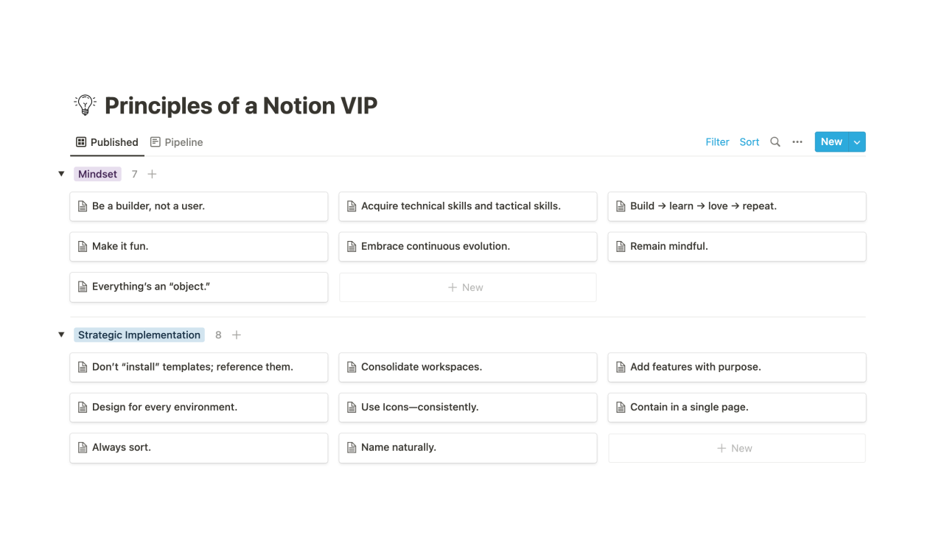Click the purple Mindset tag label
936x560 pixels.
click(98, 175)
